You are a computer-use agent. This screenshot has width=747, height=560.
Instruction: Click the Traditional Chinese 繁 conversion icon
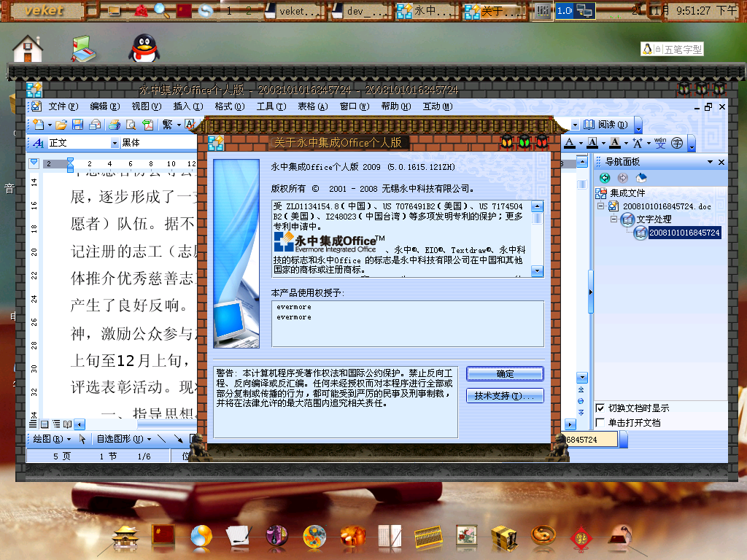pos(167,125)
